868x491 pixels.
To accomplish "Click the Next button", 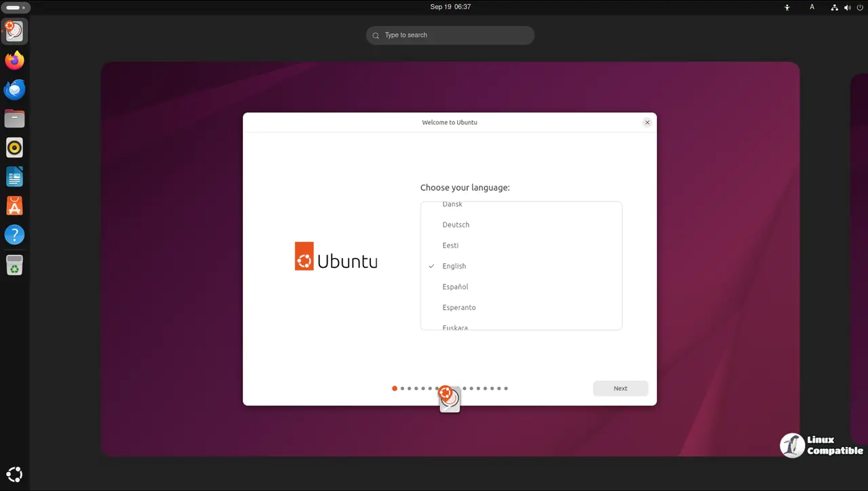I will click(x=620, y=389).
